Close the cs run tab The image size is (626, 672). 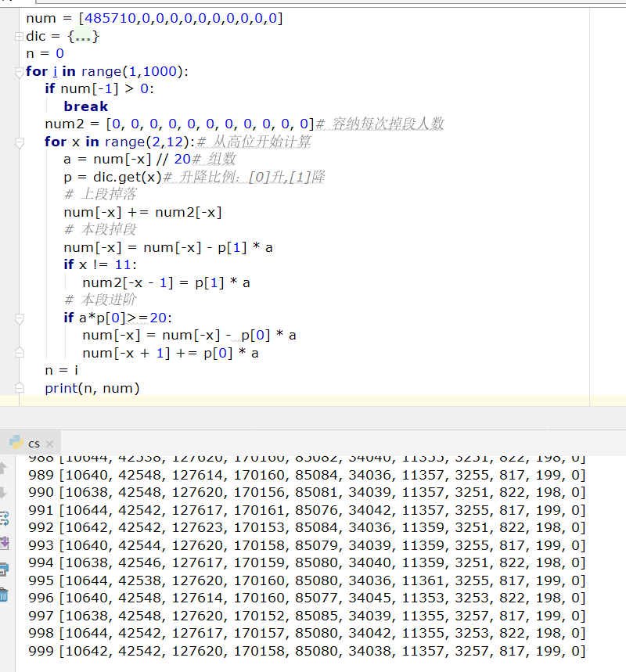click(x=49, y=444)
